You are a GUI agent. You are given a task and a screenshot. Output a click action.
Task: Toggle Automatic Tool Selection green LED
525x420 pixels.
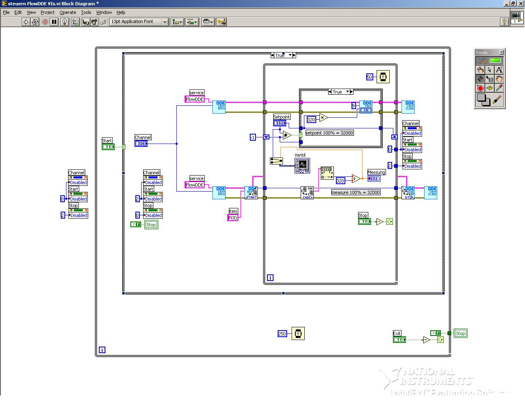pos(495,60)
